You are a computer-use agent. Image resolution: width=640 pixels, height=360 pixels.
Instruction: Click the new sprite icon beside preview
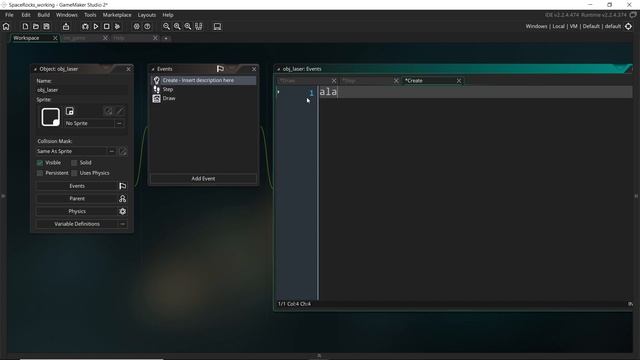pyautogui.click(x=70, y=111)
